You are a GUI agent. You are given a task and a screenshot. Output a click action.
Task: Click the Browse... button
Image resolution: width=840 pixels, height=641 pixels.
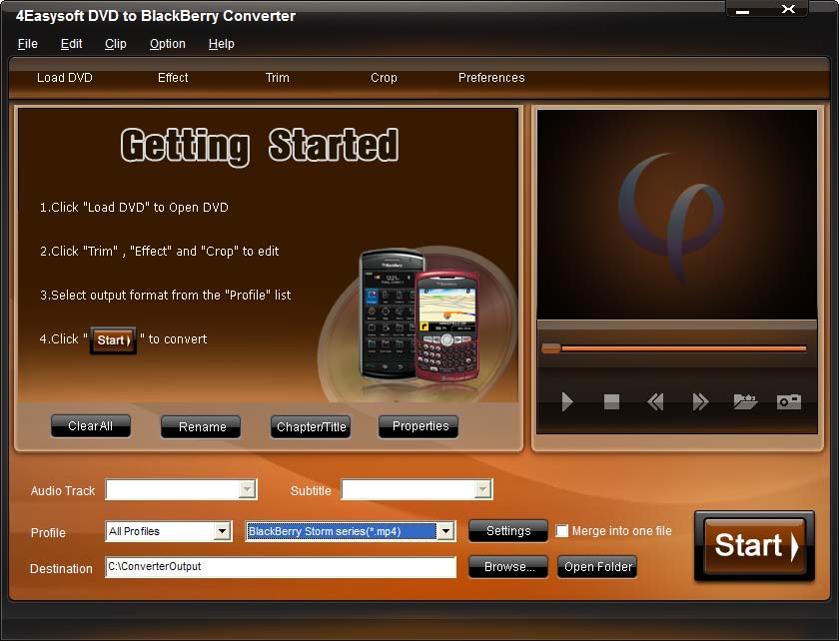508,567
